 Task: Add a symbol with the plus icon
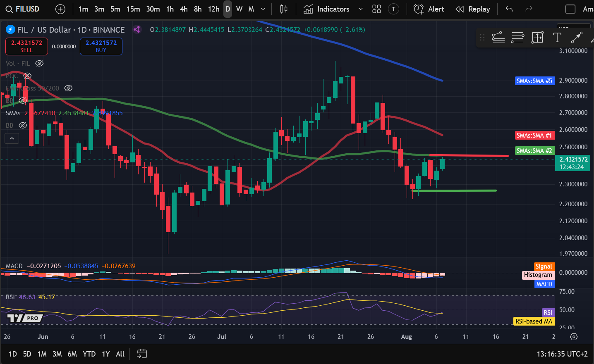click(60, 9)
